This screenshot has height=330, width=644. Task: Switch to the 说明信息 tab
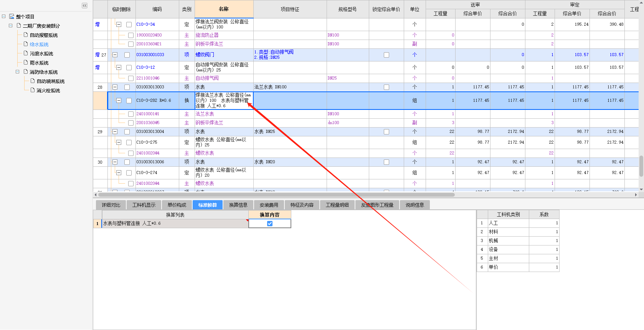click(415, 205)
